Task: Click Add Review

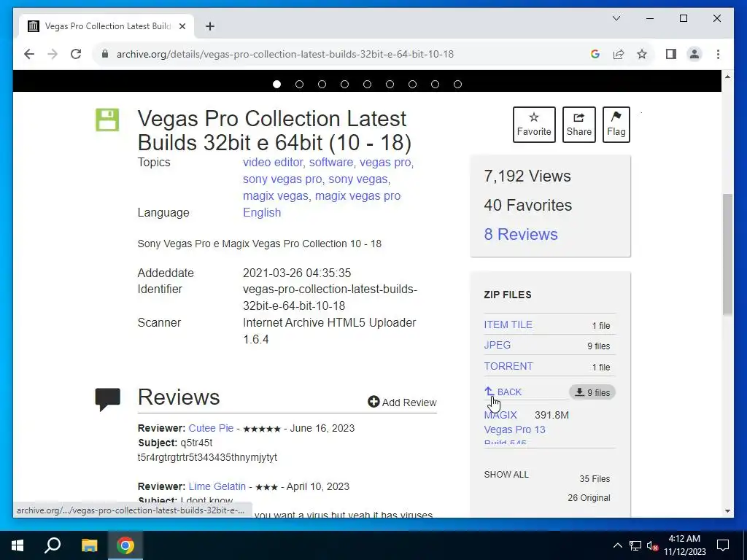Action: [x=402, y=402]
